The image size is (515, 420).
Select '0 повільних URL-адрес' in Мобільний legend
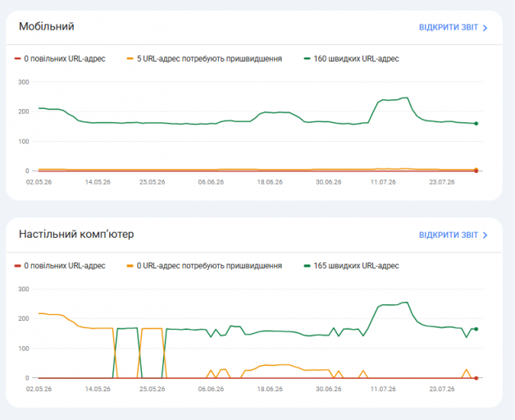tap(65, 59)
